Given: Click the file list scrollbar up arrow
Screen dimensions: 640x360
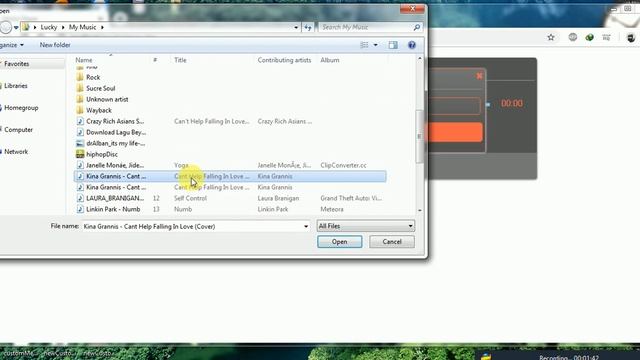Looking at the screenshot, I should (420, 59).
